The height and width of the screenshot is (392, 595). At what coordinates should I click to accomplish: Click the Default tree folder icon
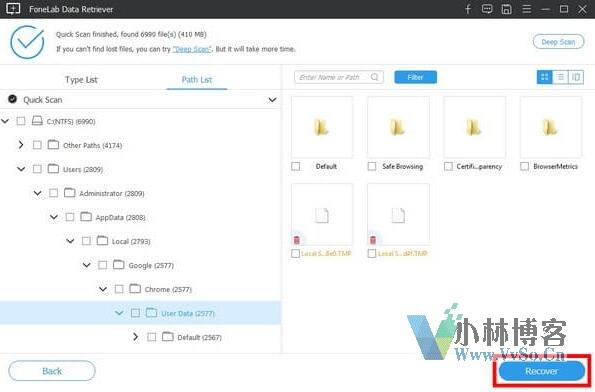tap(168, 337)
